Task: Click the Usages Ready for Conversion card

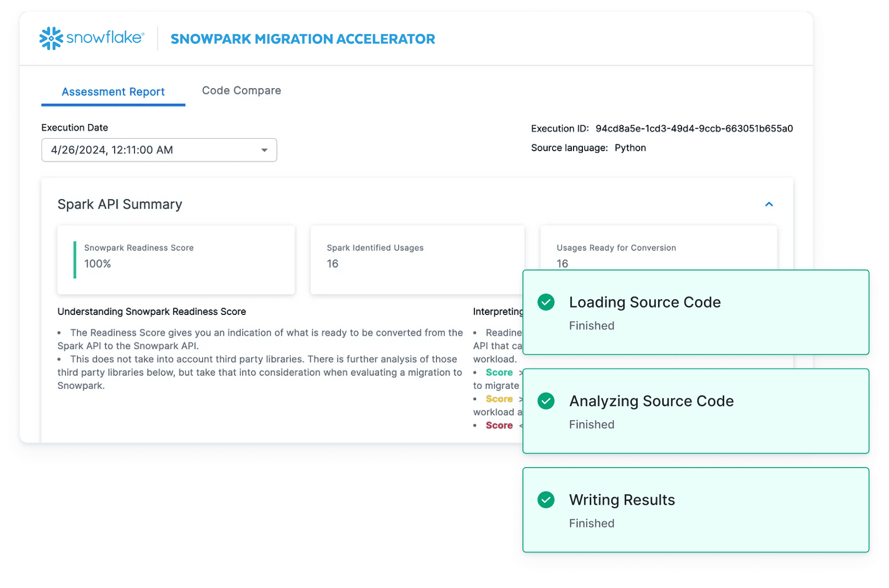Action: (x=600, y=255)
